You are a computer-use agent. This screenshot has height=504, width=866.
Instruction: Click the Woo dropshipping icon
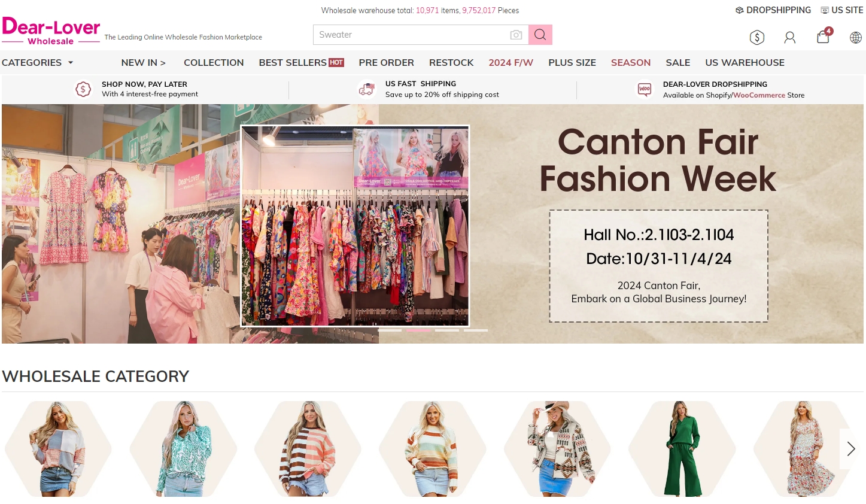(x=645, y=89)
